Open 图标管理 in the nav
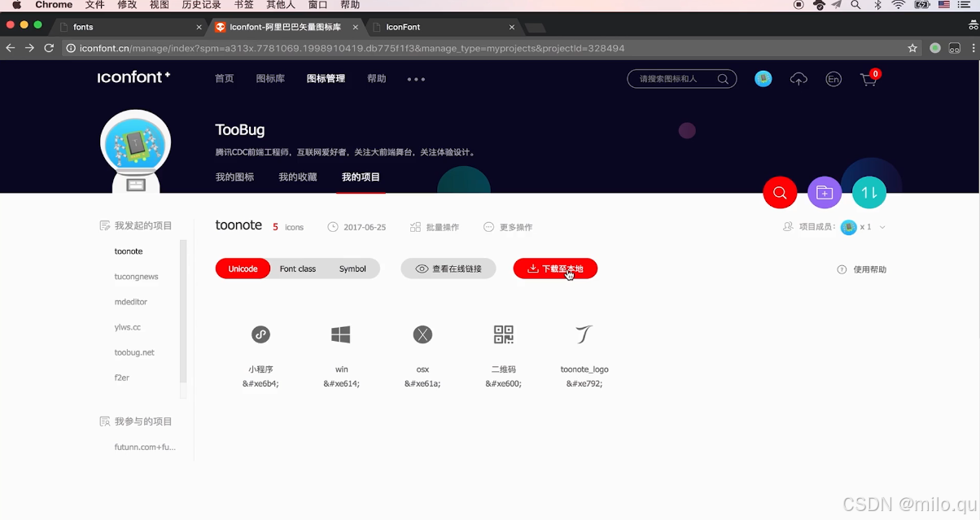This screenshot has width=980, height=520. coord(326,79)
